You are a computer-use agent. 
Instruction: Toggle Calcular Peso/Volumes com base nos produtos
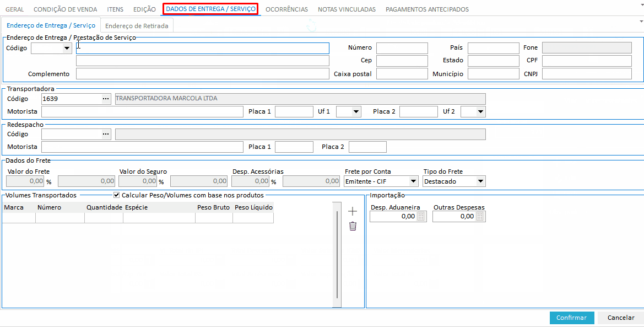(116, 195)
